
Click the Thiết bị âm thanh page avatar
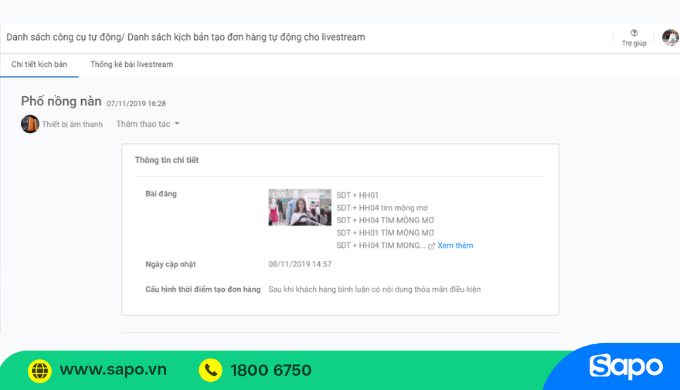coord(30,124)
